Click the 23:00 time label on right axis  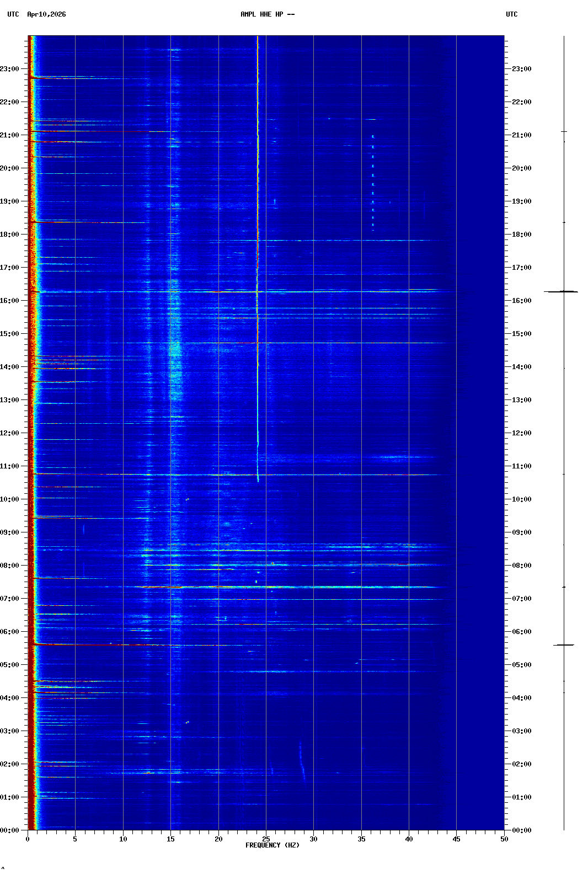coord(521,69)
